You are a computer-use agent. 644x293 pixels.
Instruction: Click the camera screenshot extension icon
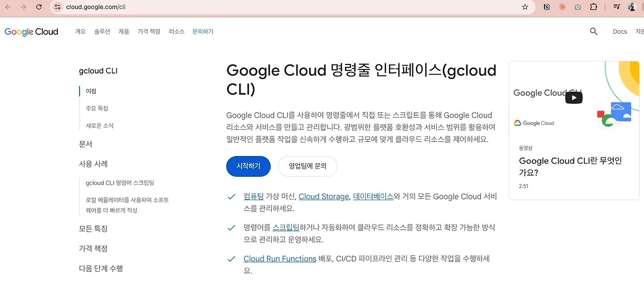tap(578, 7)
